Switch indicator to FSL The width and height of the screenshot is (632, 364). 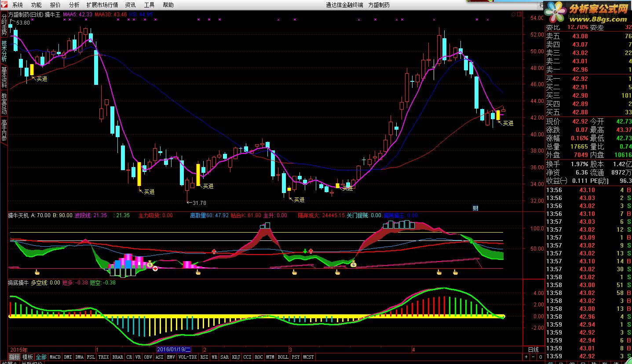coord(91,357)
